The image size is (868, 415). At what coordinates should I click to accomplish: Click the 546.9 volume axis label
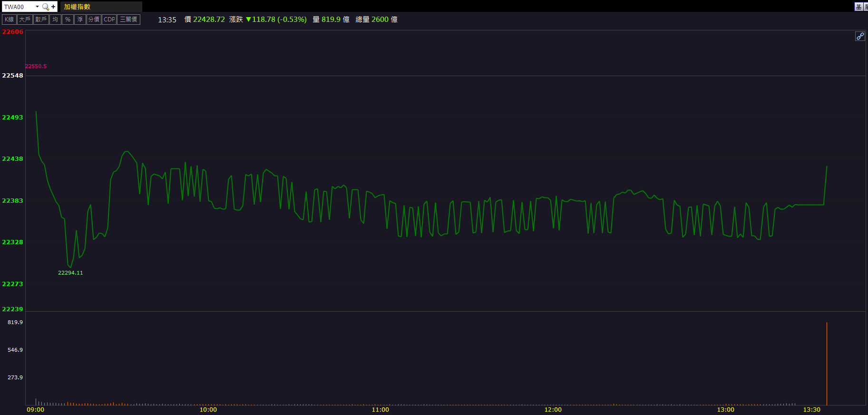click(x=15, y=350)
